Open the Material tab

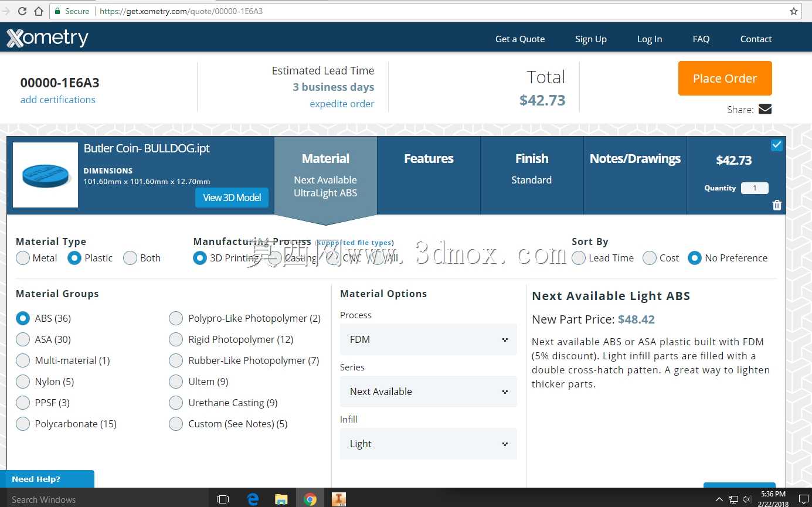click(325, 176)
